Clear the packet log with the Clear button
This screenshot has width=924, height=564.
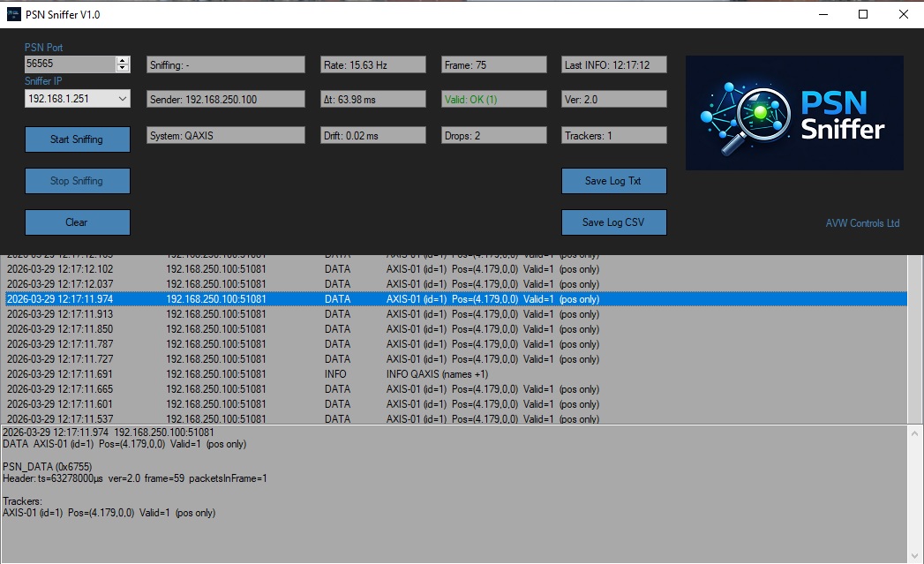click(77, 222)
